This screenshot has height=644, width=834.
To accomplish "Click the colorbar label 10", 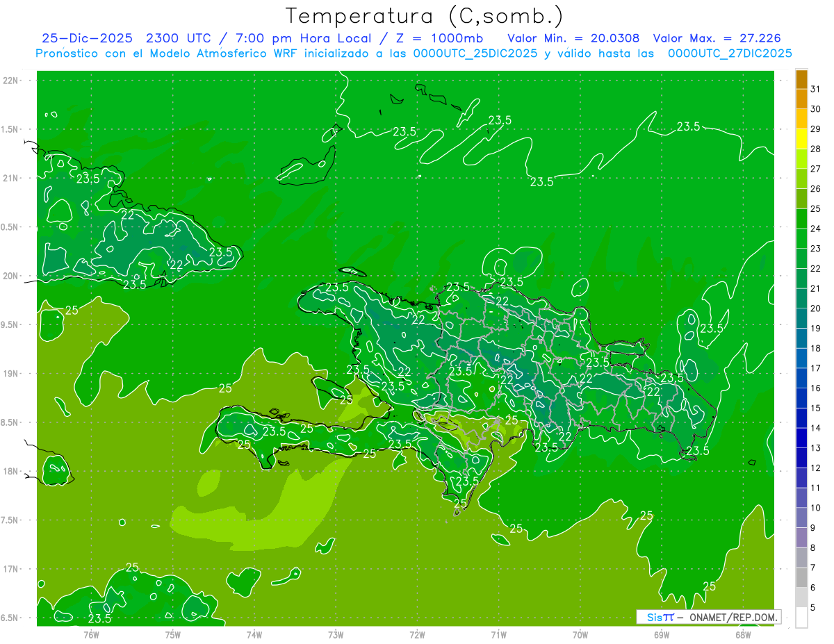I will click(x=815, y=507).
